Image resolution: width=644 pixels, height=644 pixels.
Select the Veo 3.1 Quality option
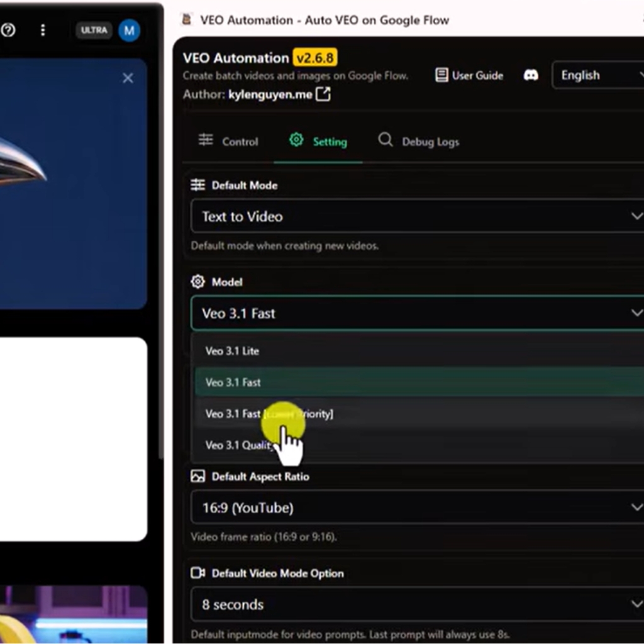[x=419, y=445]
